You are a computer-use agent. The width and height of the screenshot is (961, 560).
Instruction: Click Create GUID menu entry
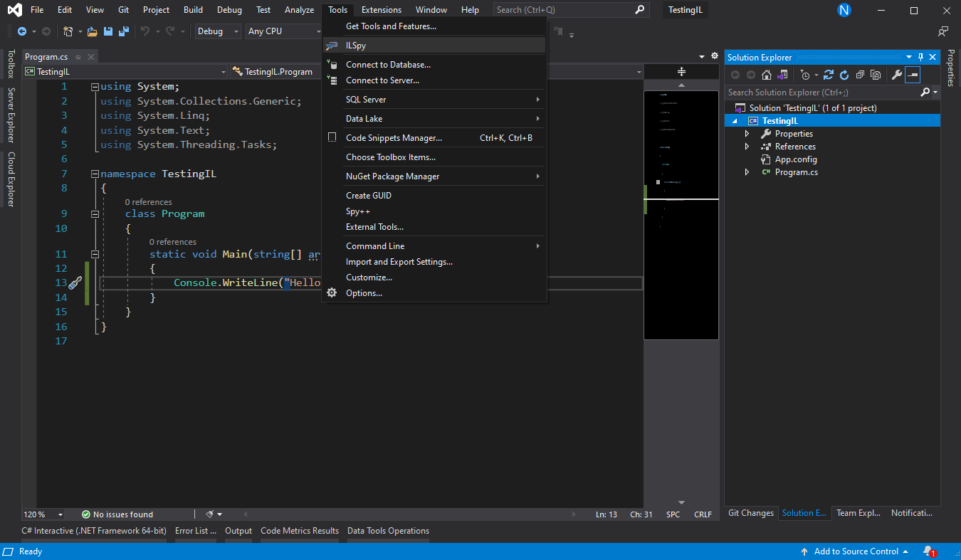tap(434, 196)
